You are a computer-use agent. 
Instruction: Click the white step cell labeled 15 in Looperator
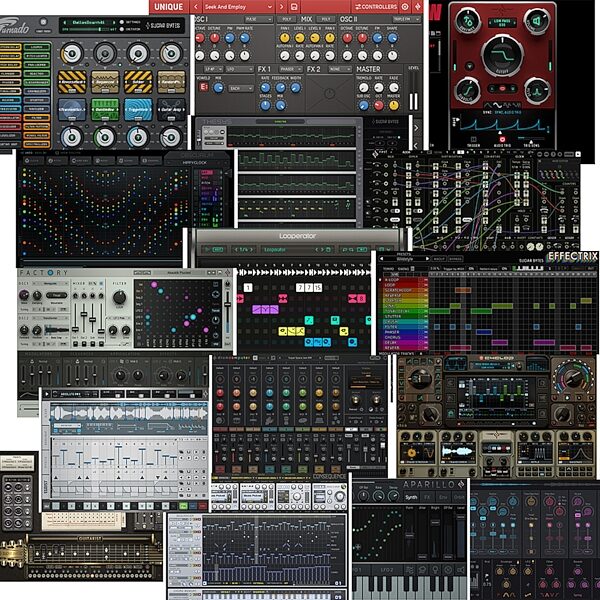pos(318,287)
